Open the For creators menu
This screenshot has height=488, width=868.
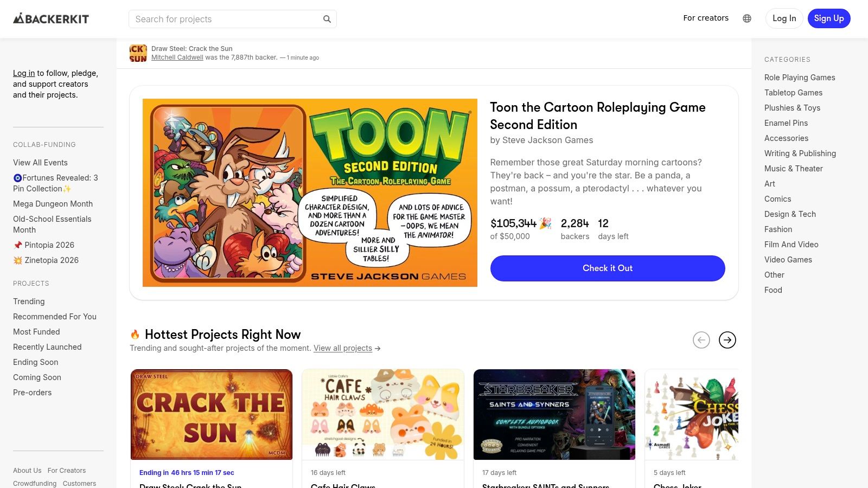tap(706, 18)
